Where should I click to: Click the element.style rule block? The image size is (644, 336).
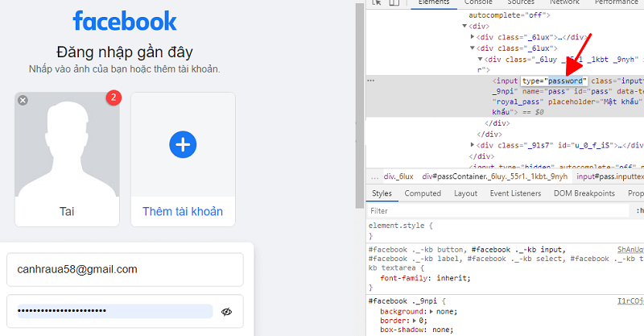coord(400,230)
